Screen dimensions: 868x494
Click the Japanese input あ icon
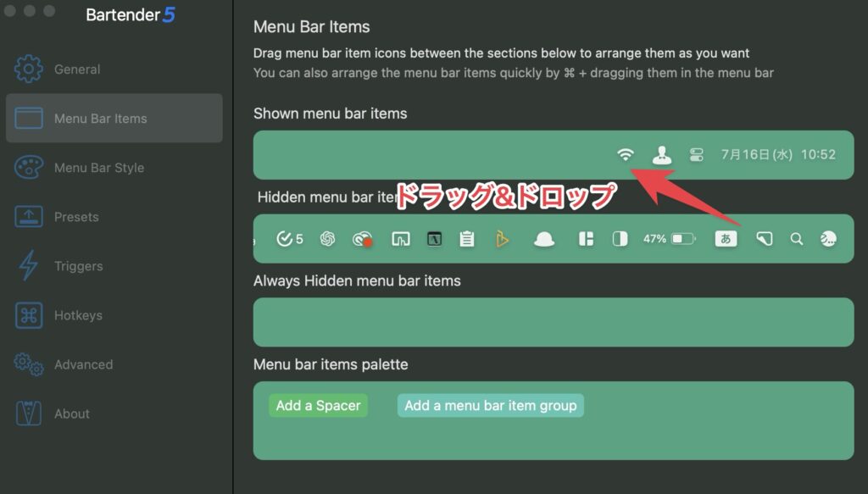click(x=726, y=239)
